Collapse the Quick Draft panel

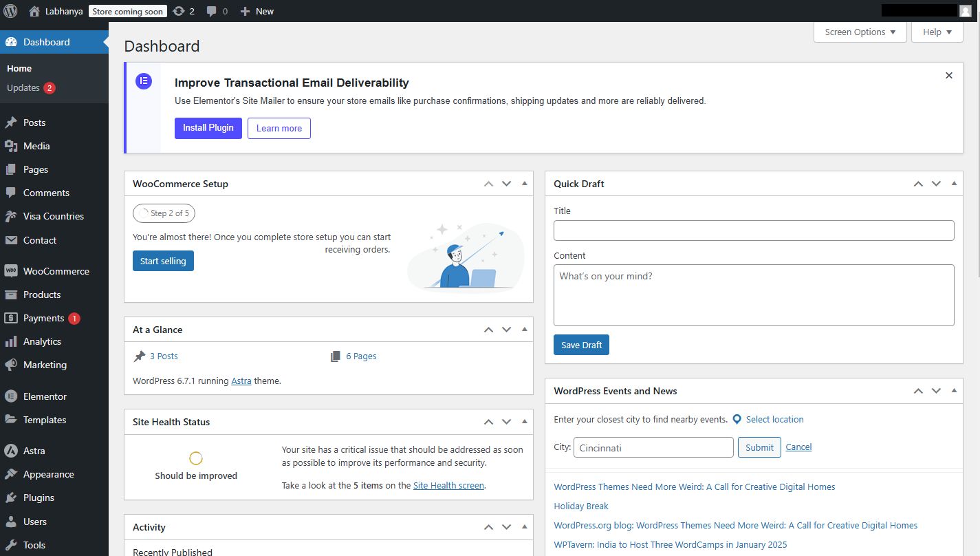(954, 184)
